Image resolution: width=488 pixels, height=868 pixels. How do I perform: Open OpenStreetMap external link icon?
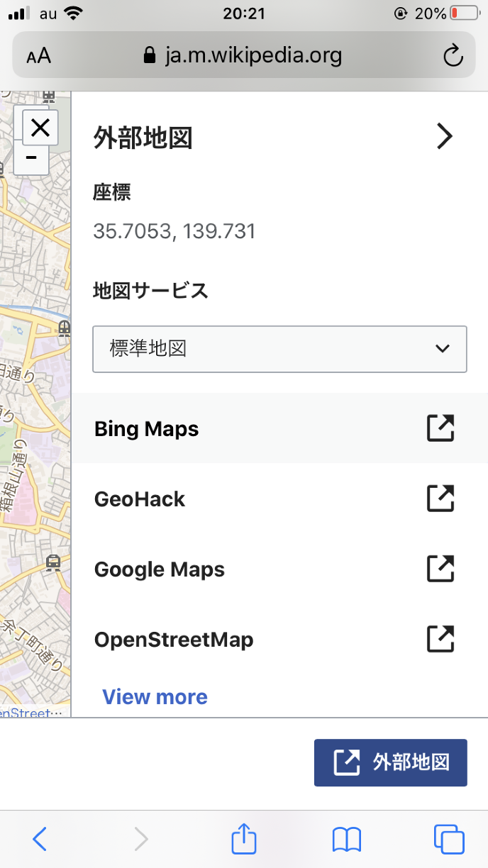point(440,639)
